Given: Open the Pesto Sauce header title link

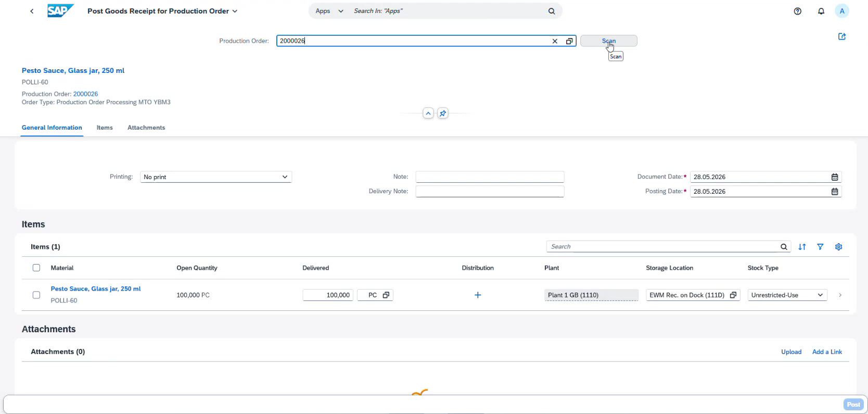Looking at the screenshot, I should click(73, 71).
